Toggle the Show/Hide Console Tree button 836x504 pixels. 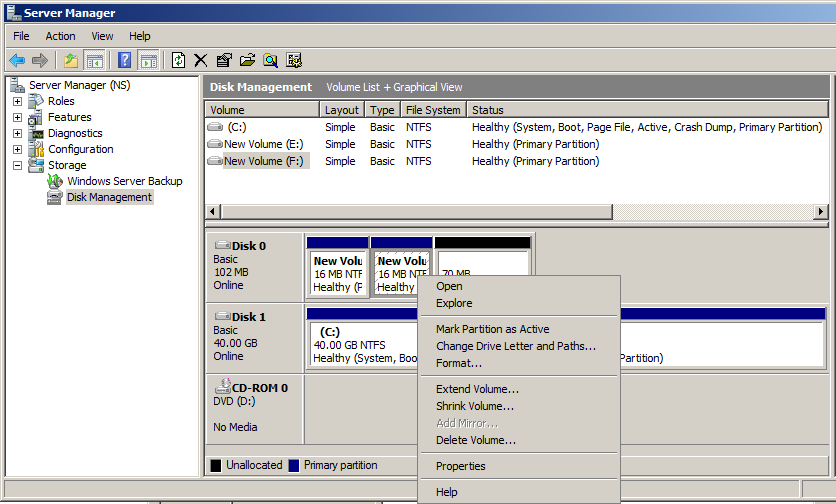coord(95,60)
